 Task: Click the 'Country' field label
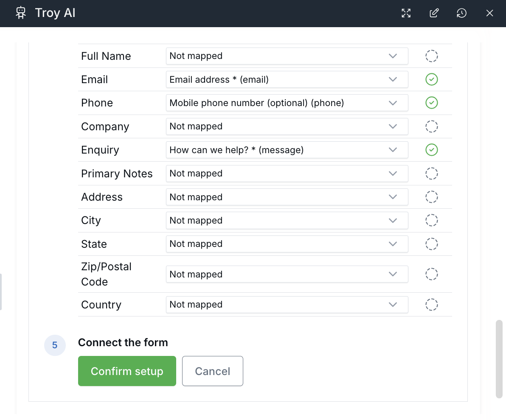(101, 305)
